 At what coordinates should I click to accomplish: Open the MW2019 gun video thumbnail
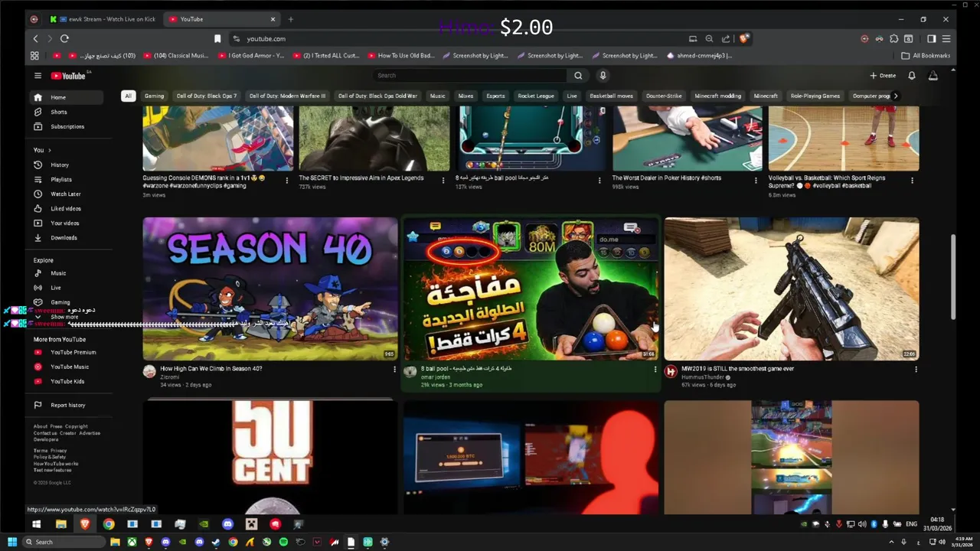tap(792, 289)
